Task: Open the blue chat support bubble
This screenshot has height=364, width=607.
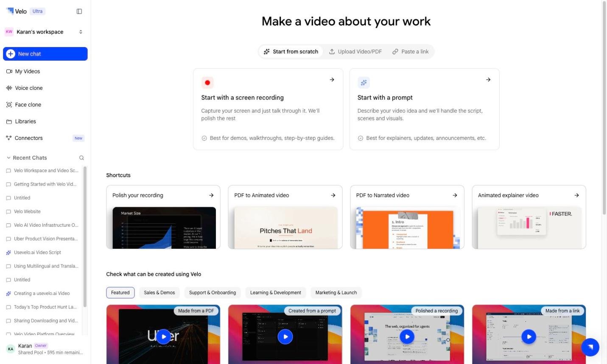Action: pyautogui.click(x=590, y=347)
